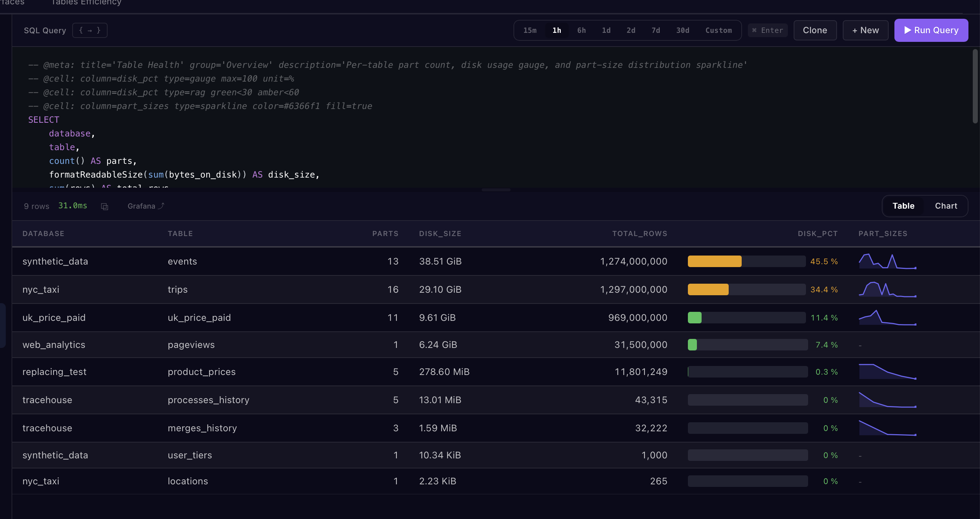Click the 'events' table cell
The image size is (980, 519).
182,261
